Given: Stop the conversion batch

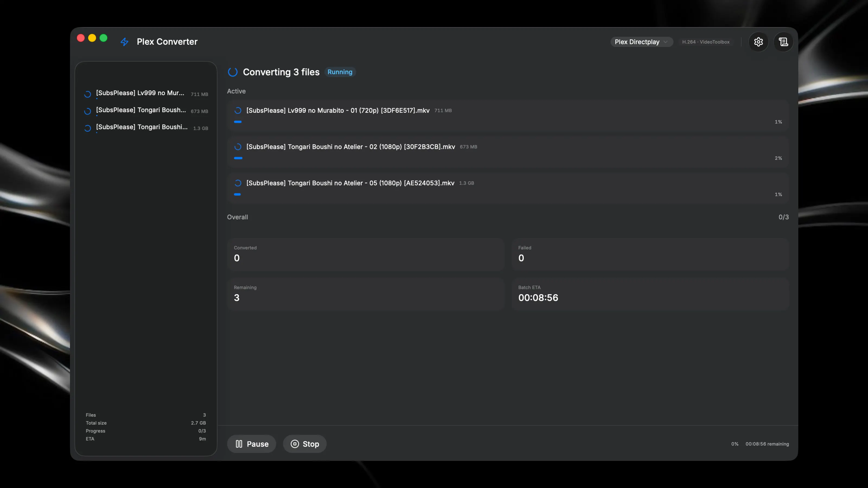Looking at the screenshot, I should [x=305, y=444].
